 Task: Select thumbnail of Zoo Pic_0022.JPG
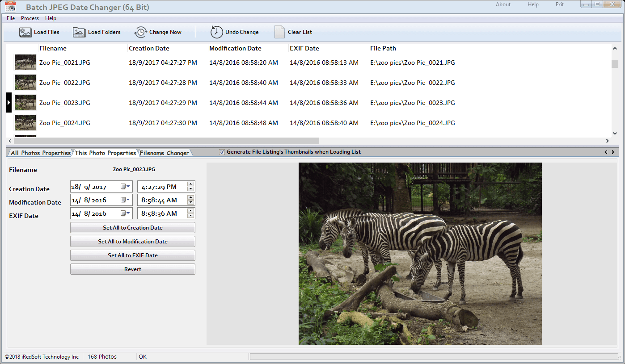click(25, 83)
